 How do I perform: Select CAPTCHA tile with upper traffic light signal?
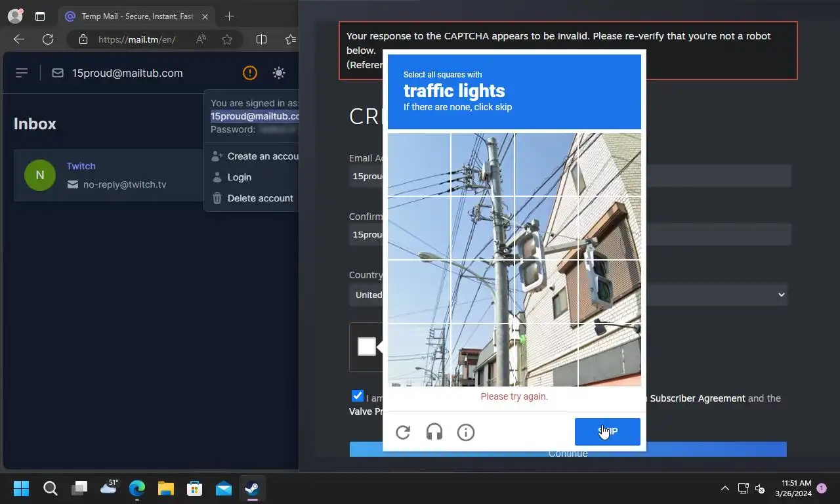(546, 228)
